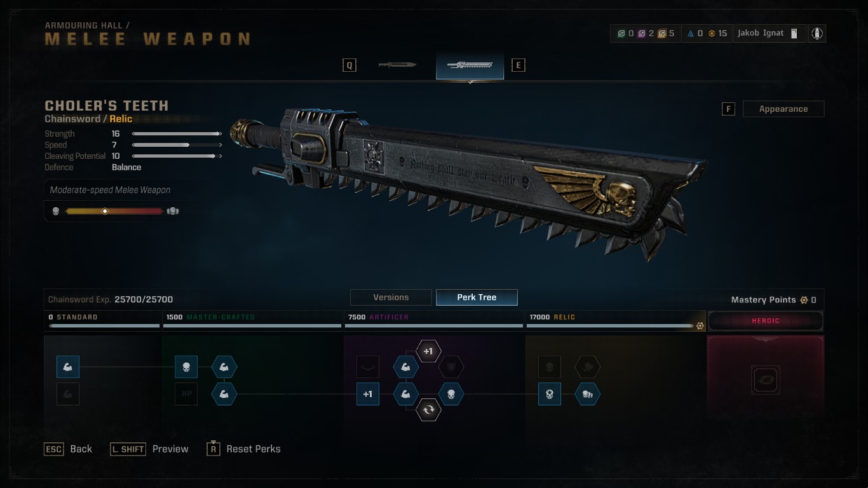Open the Perk Tree tab
The height and width of the screenshot is (488, 868).
[x=477, y=297]
